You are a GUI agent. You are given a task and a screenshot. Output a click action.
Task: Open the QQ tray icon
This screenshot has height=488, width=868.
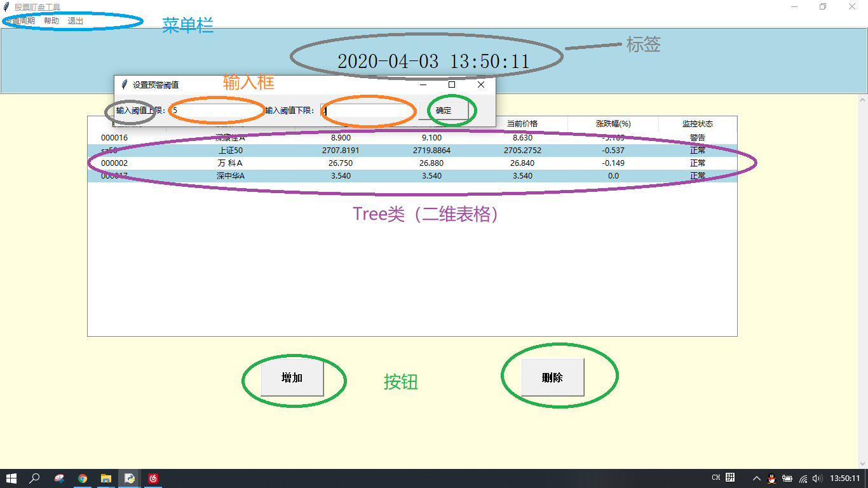[771, 478]
